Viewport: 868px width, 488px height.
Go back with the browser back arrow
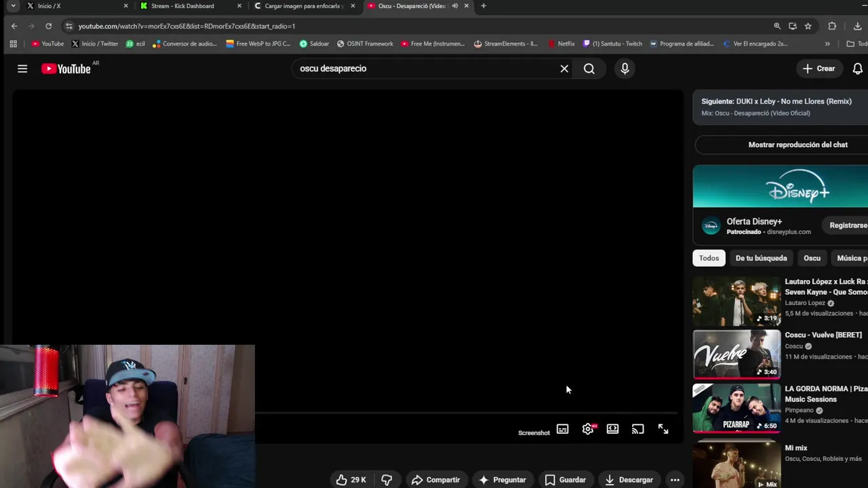[14, 26]
